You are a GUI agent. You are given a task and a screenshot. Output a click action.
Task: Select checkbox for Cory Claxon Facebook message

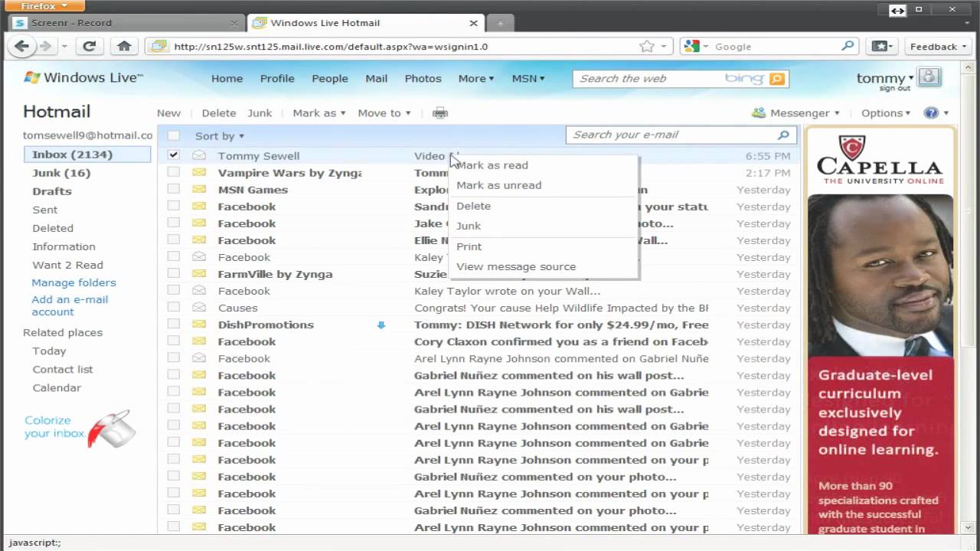174,341
